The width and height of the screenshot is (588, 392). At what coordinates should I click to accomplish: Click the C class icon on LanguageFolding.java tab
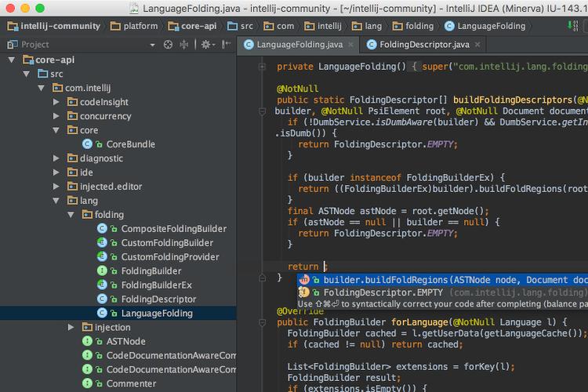coord(249,45)
